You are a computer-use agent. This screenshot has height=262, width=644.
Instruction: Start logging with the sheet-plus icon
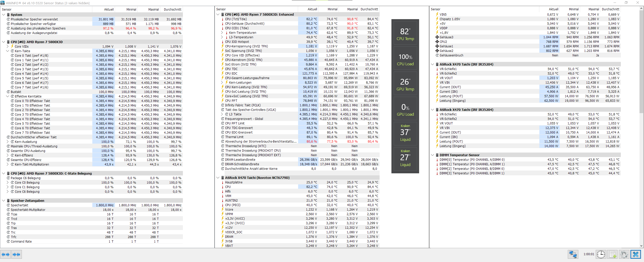pos(613,254)
